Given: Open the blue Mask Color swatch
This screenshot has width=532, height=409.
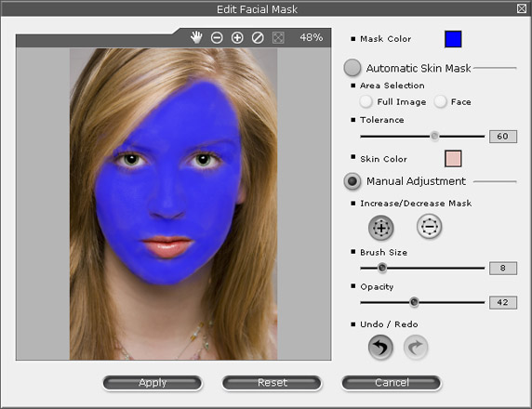Looking at the screenshot, I should [453, 39].
